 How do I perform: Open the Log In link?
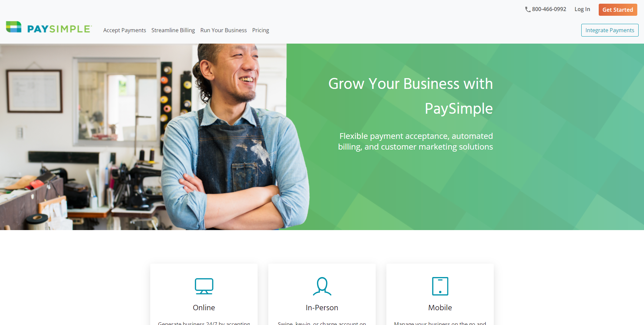click(x=582, y=9)
